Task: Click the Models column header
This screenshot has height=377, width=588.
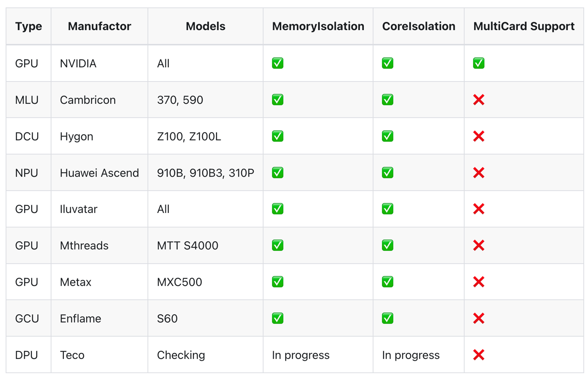Action: click(x=205, y=26)
